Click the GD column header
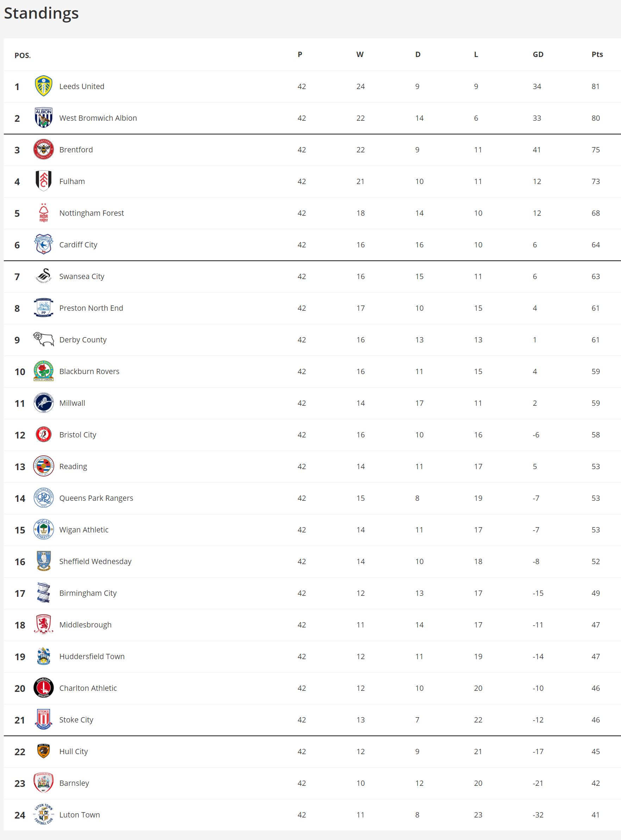Viewport: 621px width, 840px height. coord(538,55)
